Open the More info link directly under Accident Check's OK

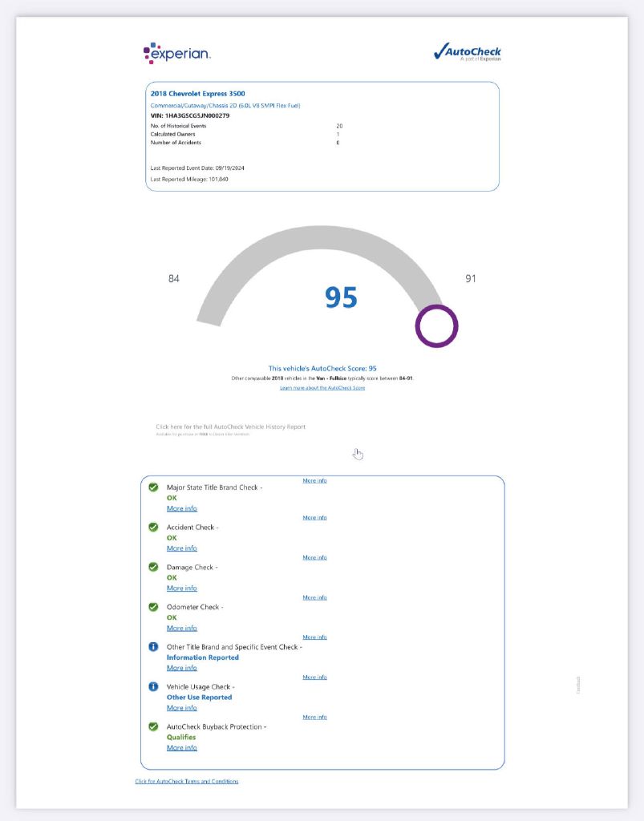click(x=182, y=548)
